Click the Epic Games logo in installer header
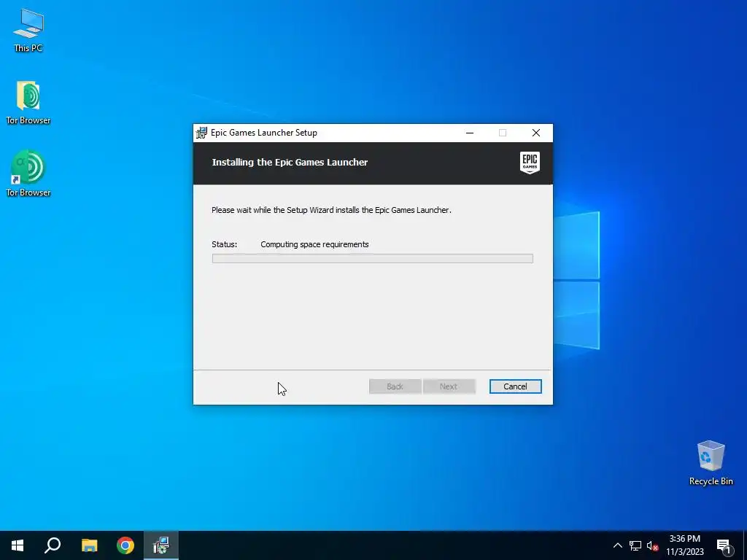The height and width of the screenshot is (560, 747). [530, 163]
